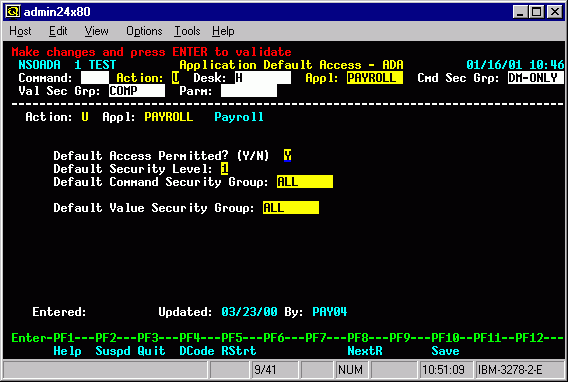Click the Updated date '03/23/00'

tap(249, 312)
